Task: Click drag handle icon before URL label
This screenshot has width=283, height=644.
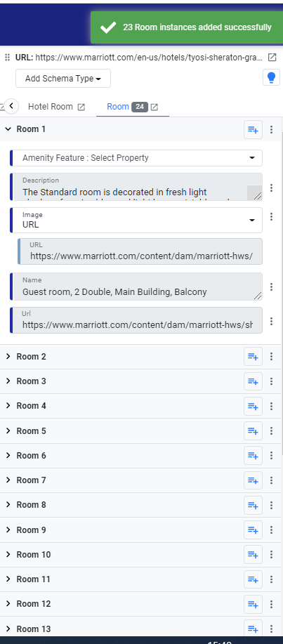Action: pyautogui.click(x=7, y=57)
